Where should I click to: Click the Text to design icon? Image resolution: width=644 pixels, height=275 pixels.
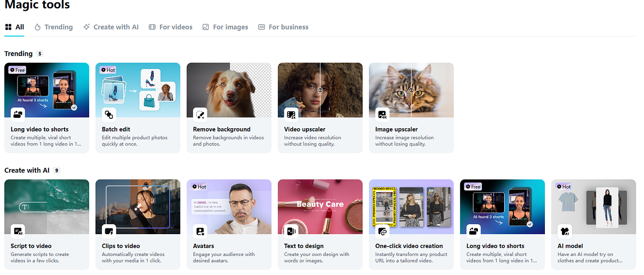pyautogui.click(x=291, y=231)
